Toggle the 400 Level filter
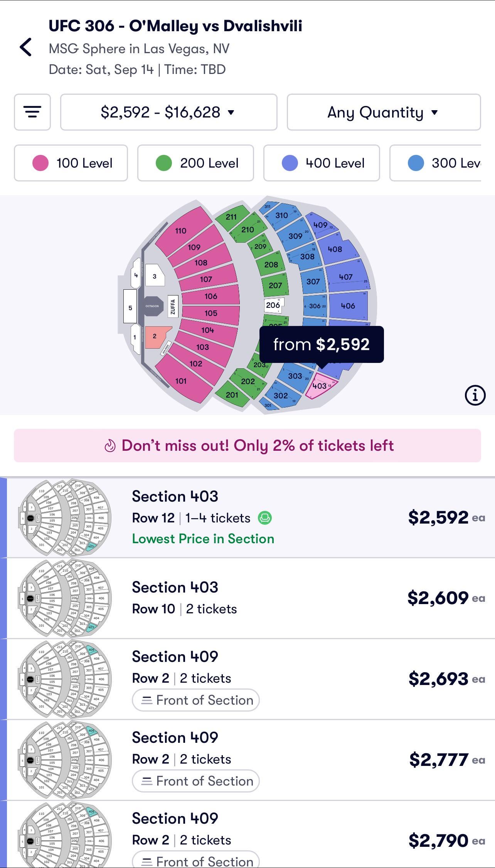 tap(322, 163)
